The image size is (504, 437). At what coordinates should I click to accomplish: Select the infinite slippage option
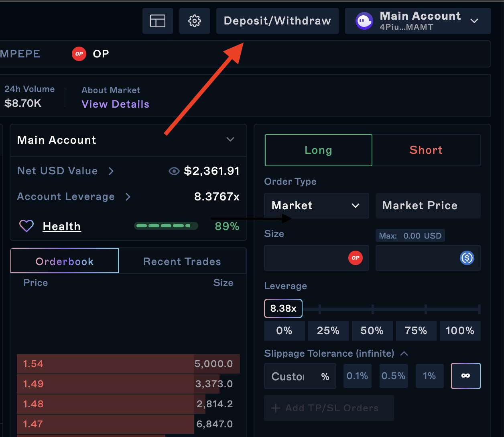pos(465,376)
